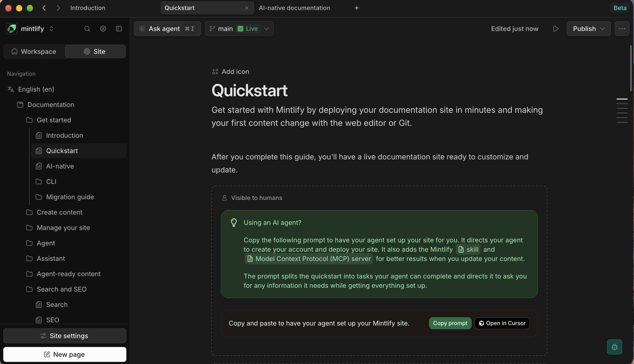Click the Open in Cursor button
634x364 pixels.
click(502, 323)
